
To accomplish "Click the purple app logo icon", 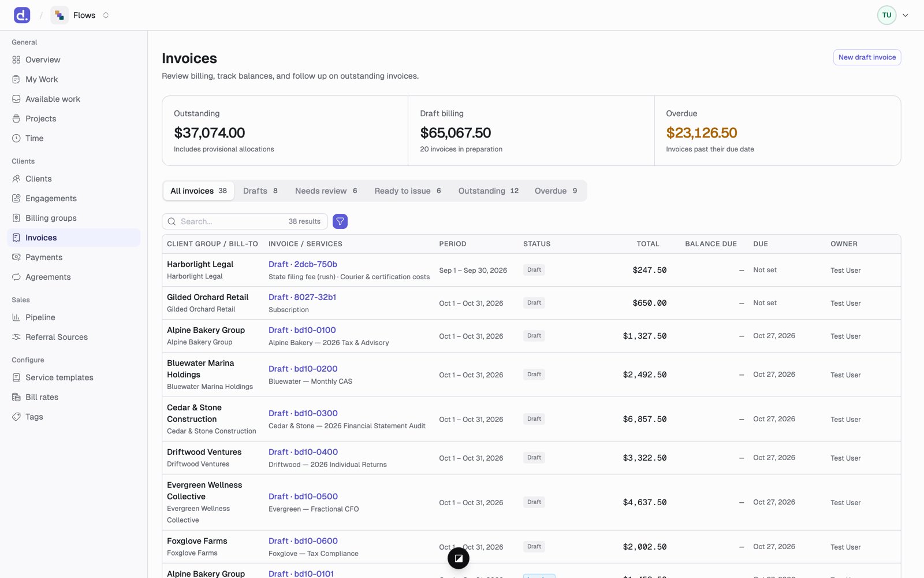I will pos(22,15).
